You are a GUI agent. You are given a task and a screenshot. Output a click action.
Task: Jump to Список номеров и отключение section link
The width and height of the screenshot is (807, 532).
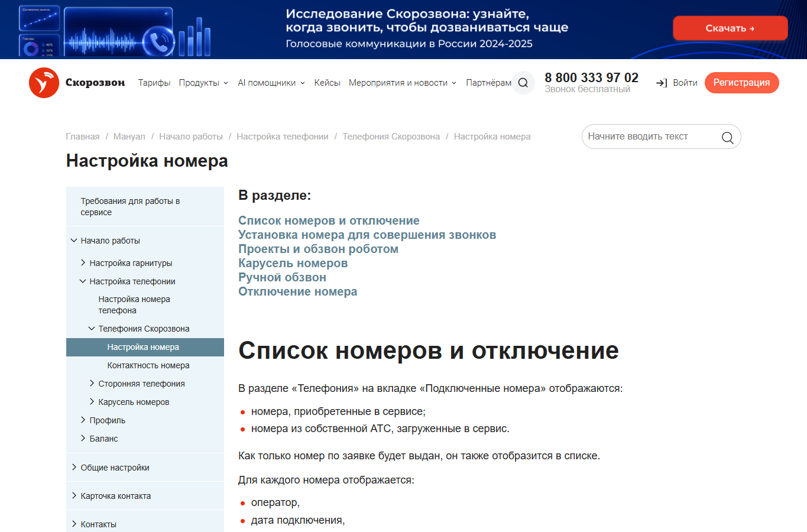(x=329, y=220)
